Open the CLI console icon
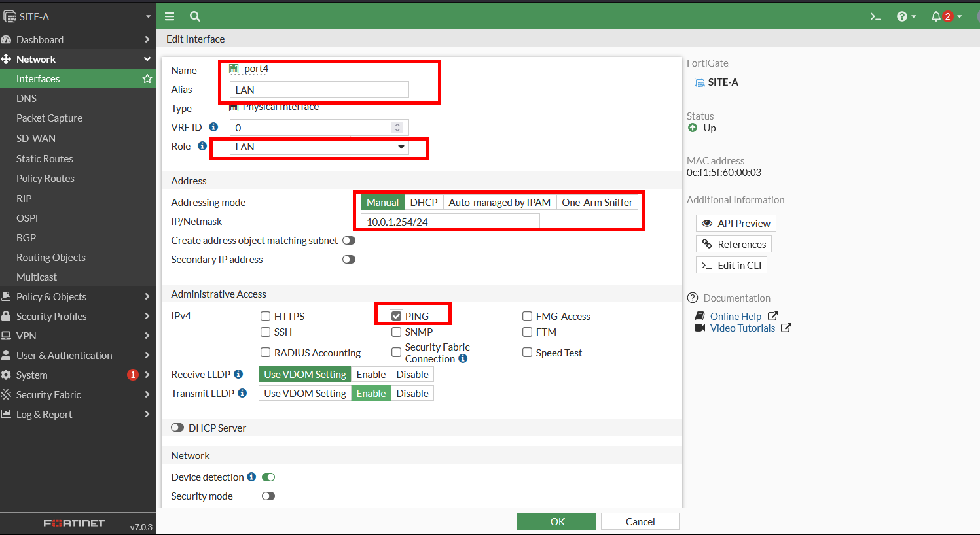The height and width of the screenshot is (535, 980). pyautogui.click(x=875, y=16)
